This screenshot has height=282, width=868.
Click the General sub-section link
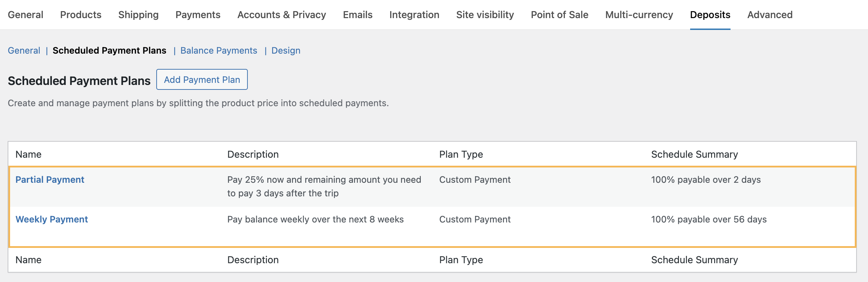pos(24,50)
